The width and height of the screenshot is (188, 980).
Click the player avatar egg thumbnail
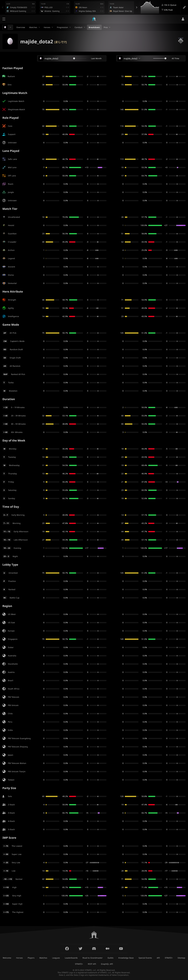[10, 42]
